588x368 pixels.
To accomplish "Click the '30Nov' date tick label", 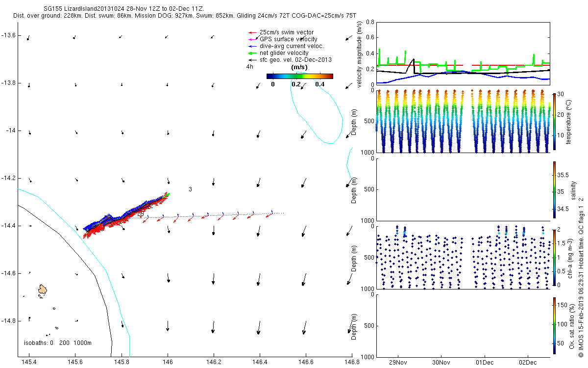I will click(x=441, y=362).
